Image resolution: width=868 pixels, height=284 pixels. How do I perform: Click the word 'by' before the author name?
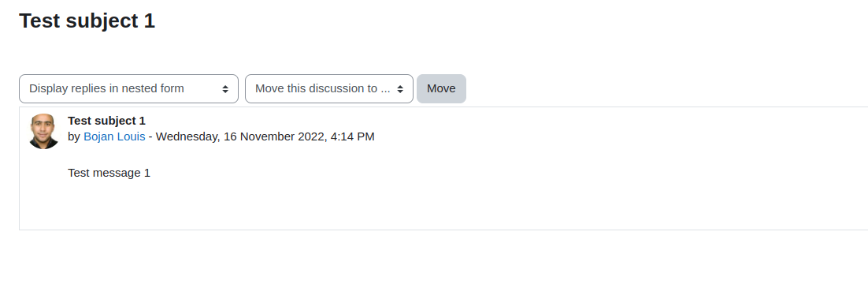click(x=74, y=136)
